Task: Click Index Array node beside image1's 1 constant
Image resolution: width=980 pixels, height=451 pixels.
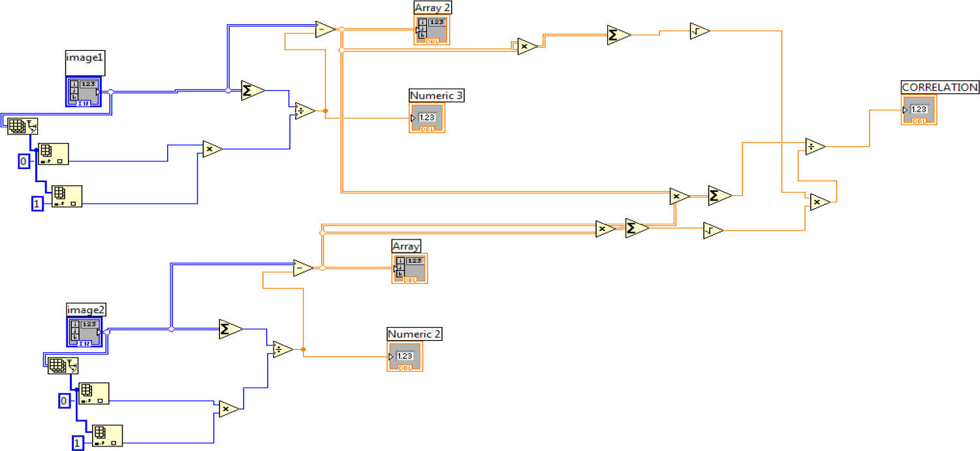Action: pos(67,196)
